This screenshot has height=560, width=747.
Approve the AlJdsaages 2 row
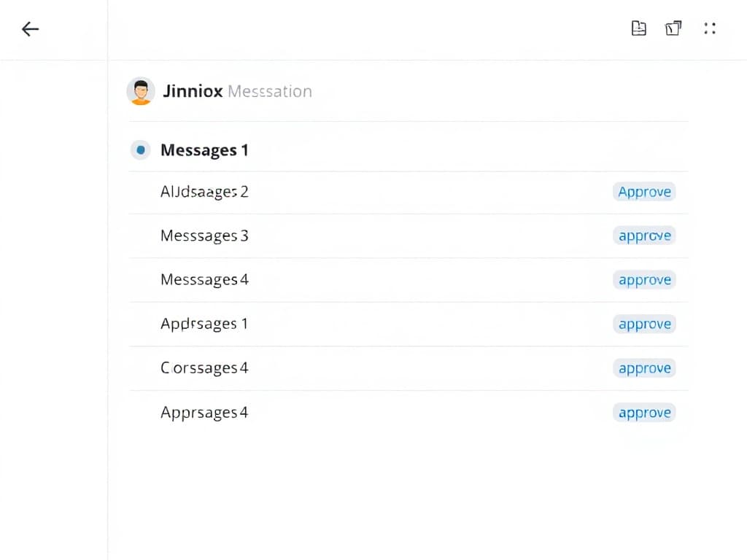click(644, 192)
